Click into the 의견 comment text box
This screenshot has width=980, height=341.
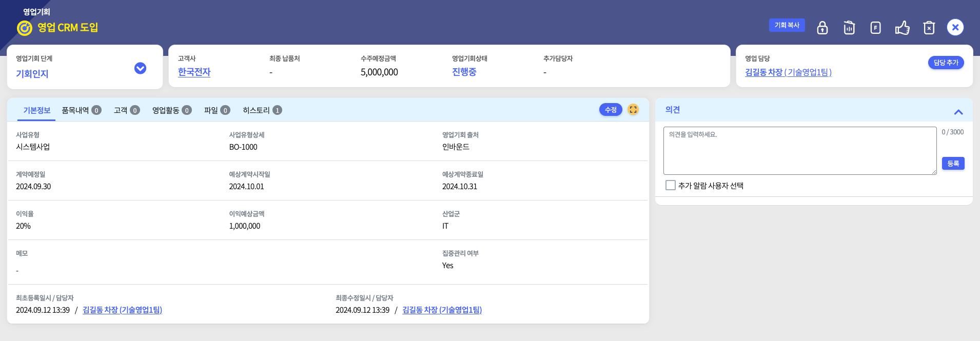(x=799, y=150)
